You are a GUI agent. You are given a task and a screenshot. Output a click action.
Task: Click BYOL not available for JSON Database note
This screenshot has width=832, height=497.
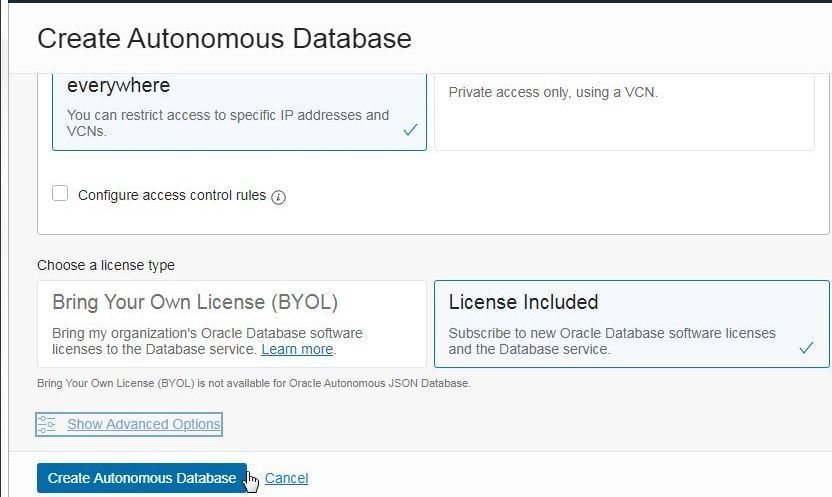(254, 383)
